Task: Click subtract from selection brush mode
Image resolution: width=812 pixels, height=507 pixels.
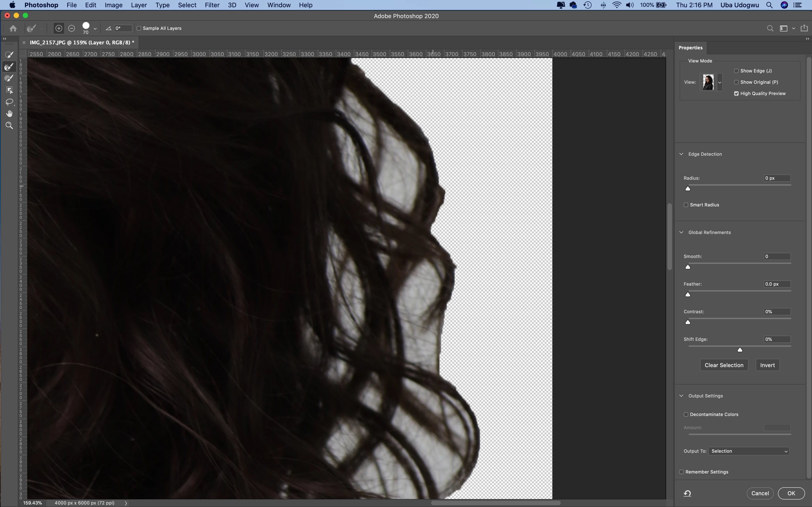Action: [71, 29]
